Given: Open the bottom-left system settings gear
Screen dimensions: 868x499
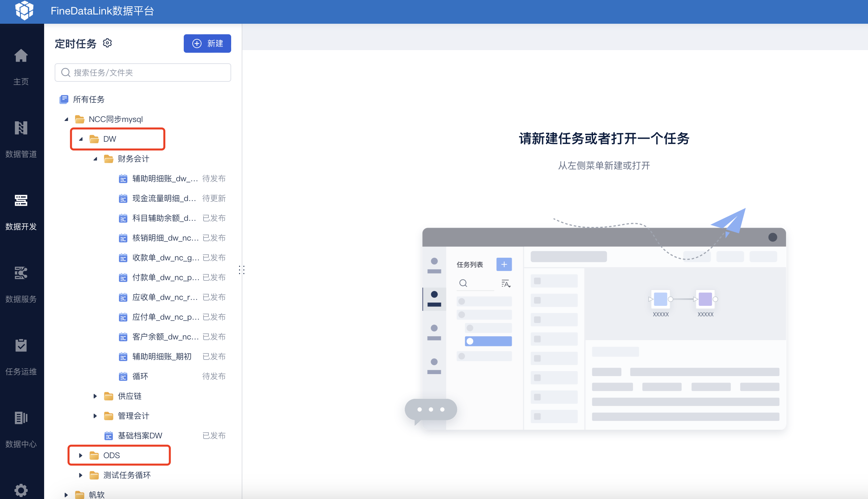Looking at the screenshot, I should 21,490.
